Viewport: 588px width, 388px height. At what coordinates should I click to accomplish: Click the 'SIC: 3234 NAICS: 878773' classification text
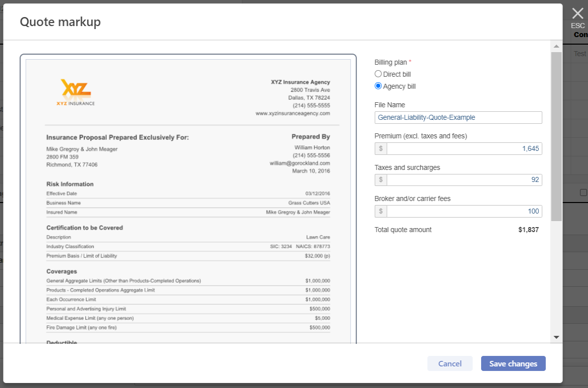[300, 247]
